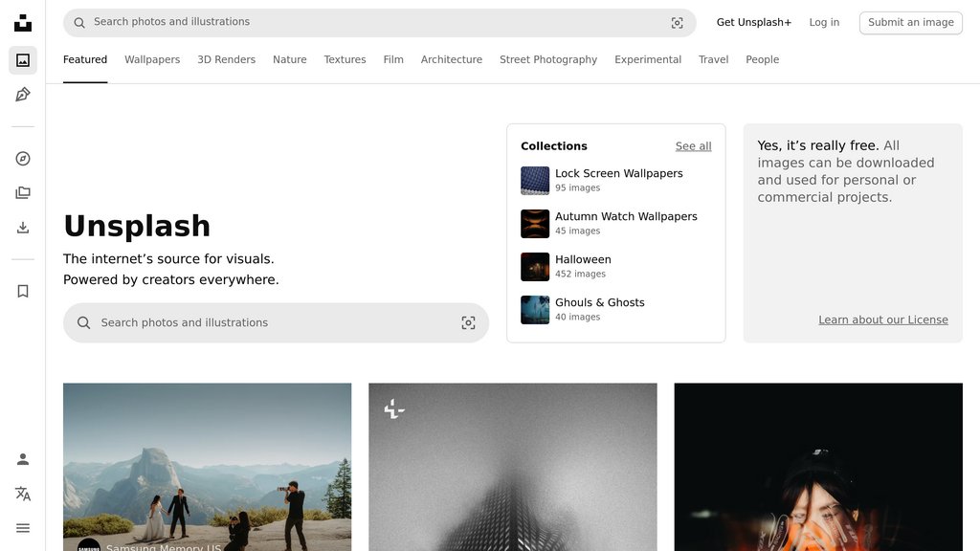The width and height of the screenshot is (980, 551).
Task: Open the hamburger menu at sidebar bottom
Action: (22, 527)
